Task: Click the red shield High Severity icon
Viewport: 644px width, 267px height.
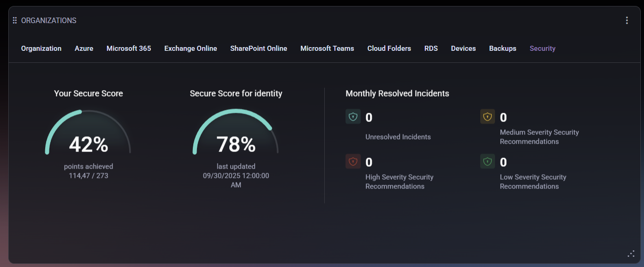Action: point(353,161)
